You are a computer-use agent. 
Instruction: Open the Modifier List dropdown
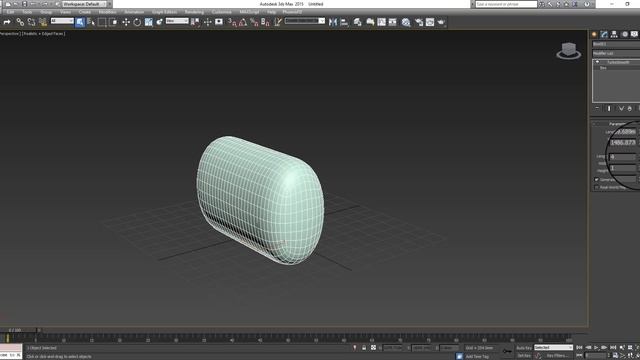616,53
